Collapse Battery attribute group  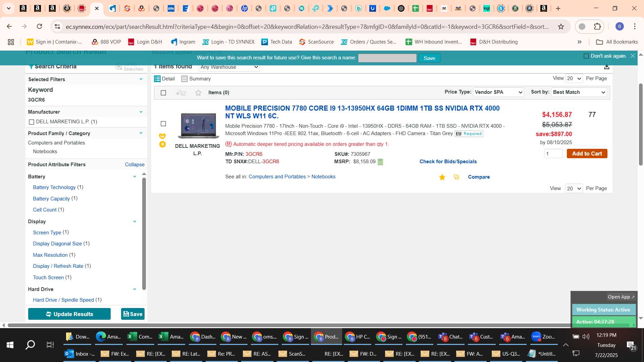pyautogui.click(x=135, y=177)
